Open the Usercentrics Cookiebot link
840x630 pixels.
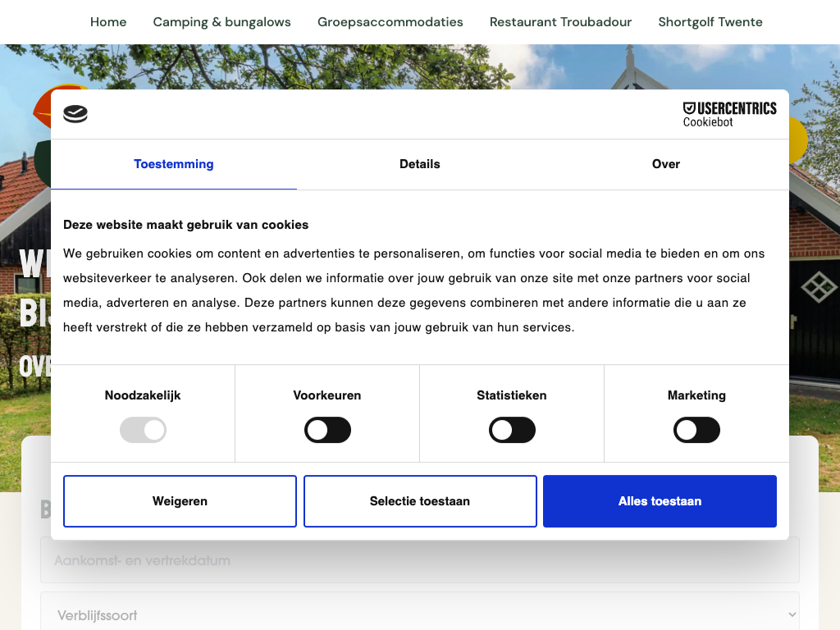pyautogui.click(x=729, y=114)
